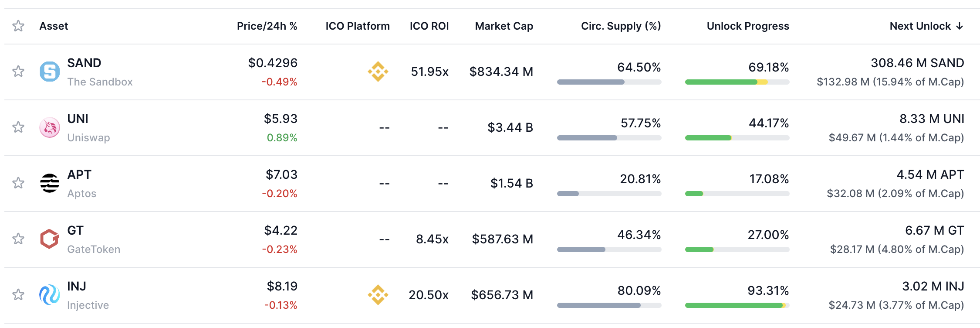Click INJ ICO ROI 20.50x
Screen dimensions: 980x328
tap(429, 295)
